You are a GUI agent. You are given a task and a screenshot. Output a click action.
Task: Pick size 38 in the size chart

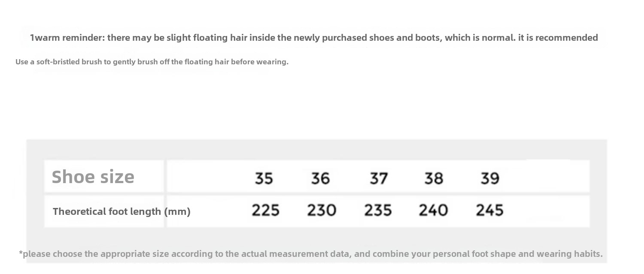(434, 178)
